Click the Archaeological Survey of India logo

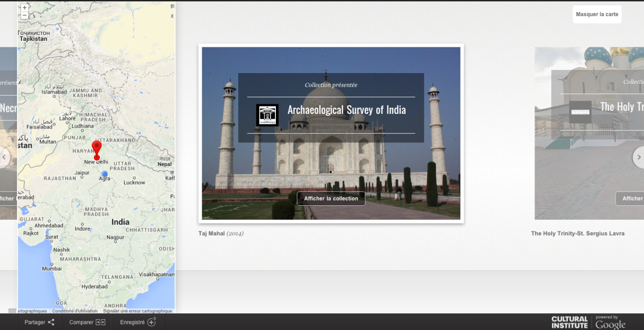(x=267, y=115)
